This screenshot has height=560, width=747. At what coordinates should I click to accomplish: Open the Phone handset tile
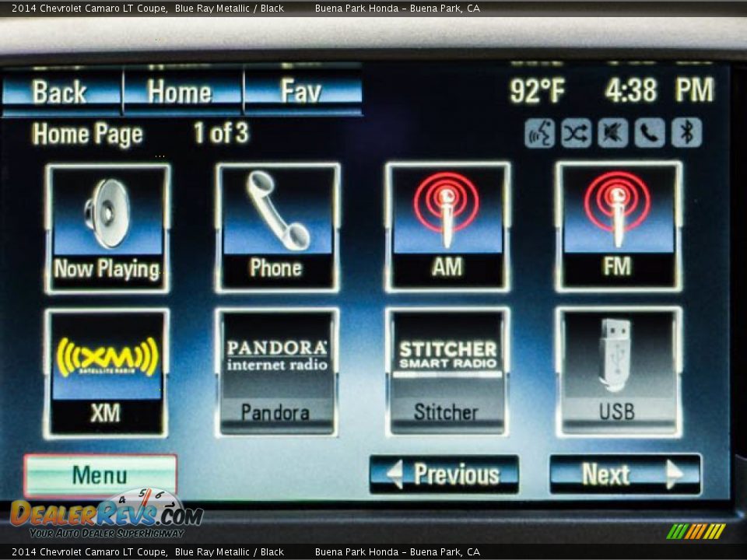[x=277, y=228]
